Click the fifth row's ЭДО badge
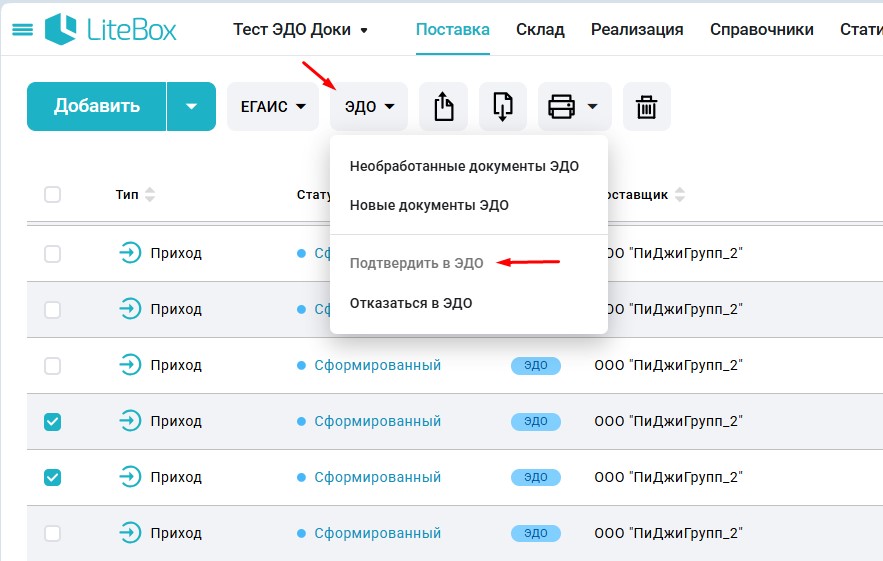This screenshot has height=561, width=883. click(536, 477)
